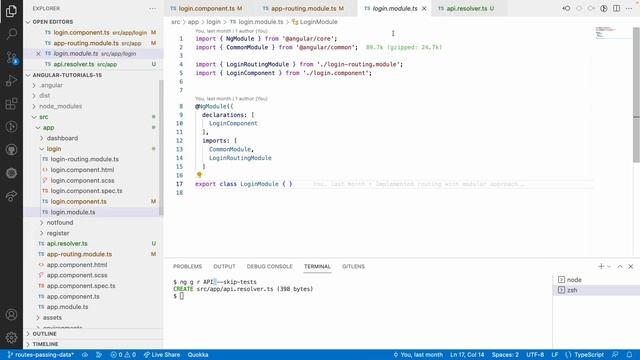Click the new terminal plus icon
This screenshot has height=360, width=640.
(x=600, y=267)
